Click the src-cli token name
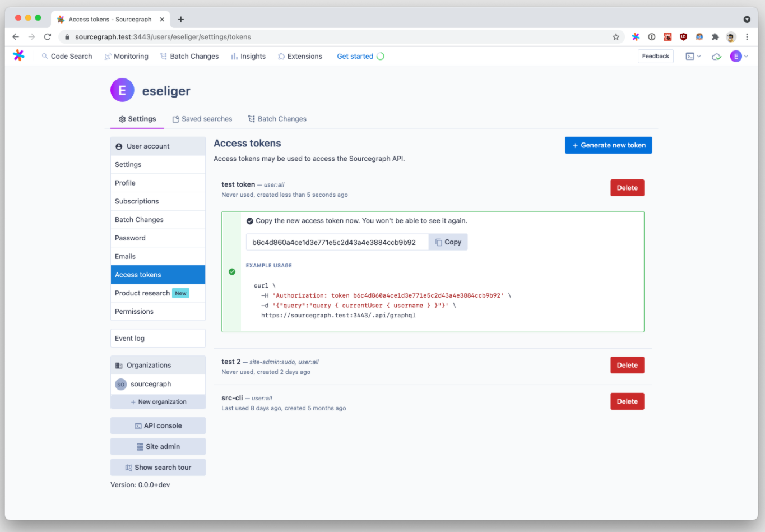 [232, 398]
